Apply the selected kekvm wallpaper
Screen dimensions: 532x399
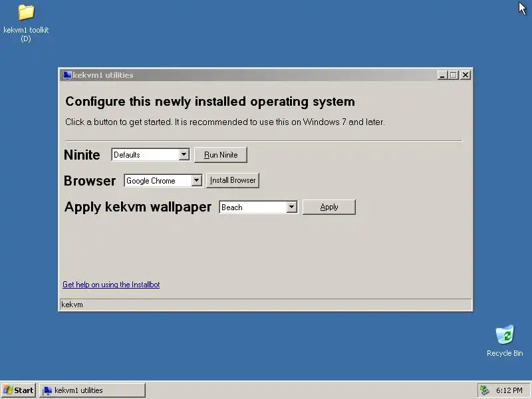pos(329,207)
